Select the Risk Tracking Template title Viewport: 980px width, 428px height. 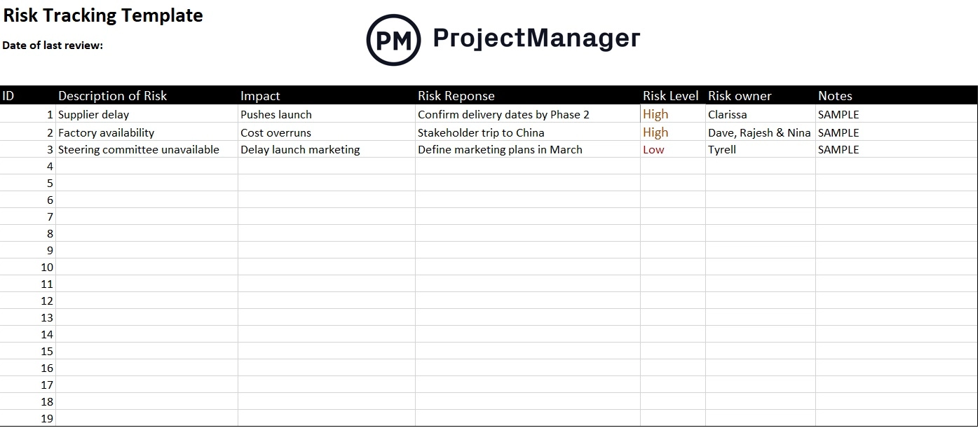(103, 15)
